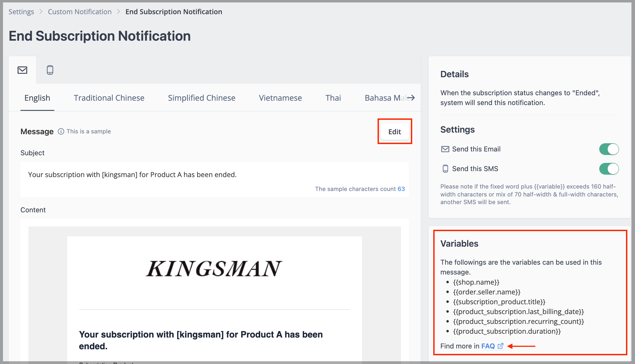Open the FAQ external link icon
This screenshot has width=635, height=364.
[500, 346]
